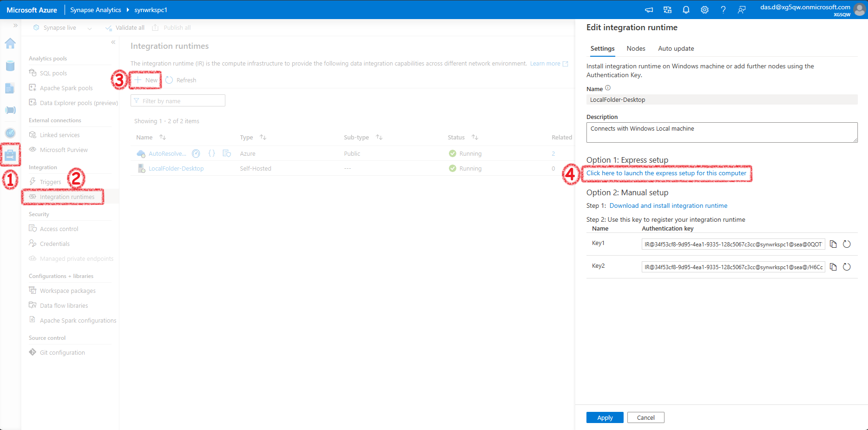This screenshot has width=868, height=430.
Task: Open Learn more link
Action: (549, 64)
